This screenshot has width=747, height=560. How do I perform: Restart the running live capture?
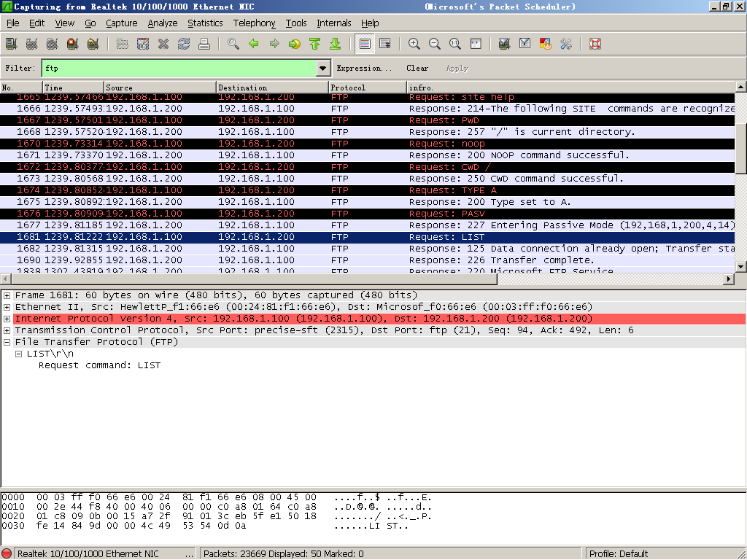93,44
